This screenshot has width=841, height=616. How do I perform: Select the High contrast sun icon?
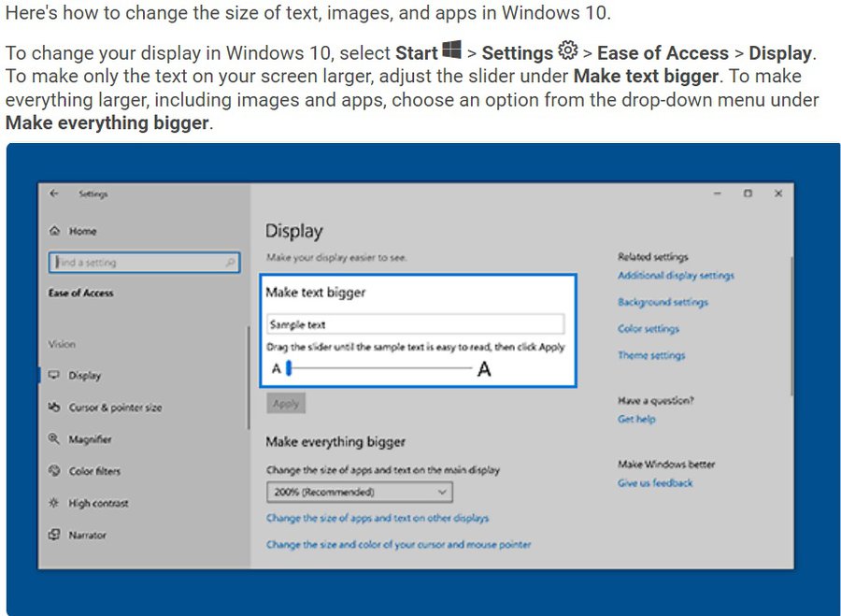click(53, 503)
